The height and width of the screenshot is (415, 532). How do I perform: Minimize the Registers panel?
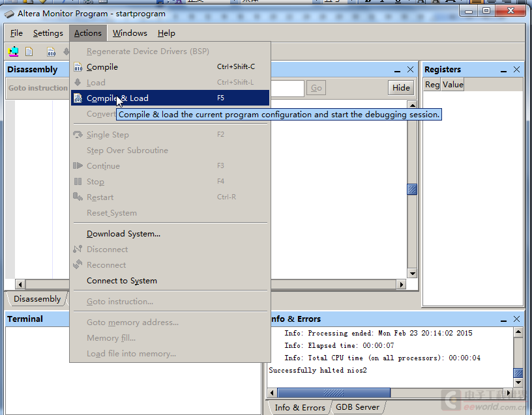[503, 70]
